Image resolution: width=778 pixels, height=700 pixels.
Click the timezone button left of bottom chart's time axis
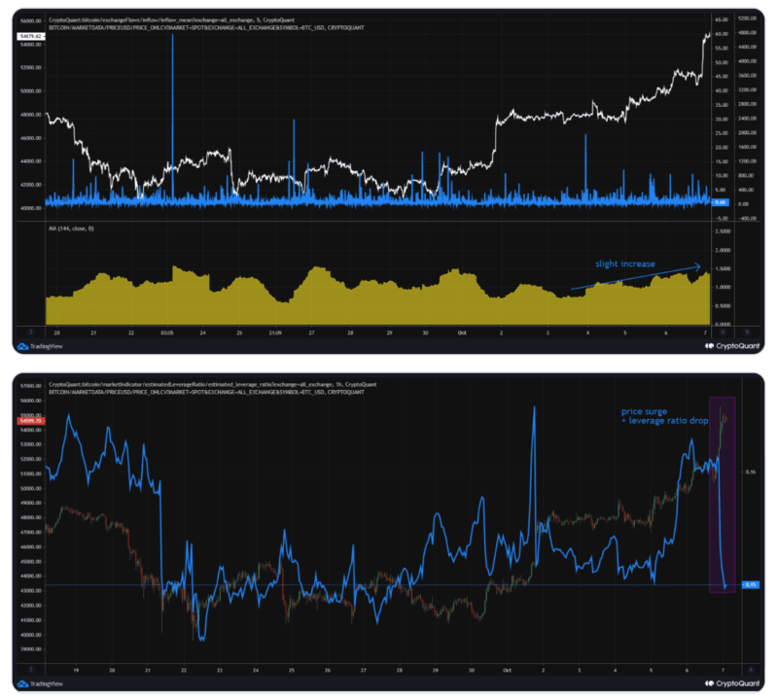tap(30, 670)
